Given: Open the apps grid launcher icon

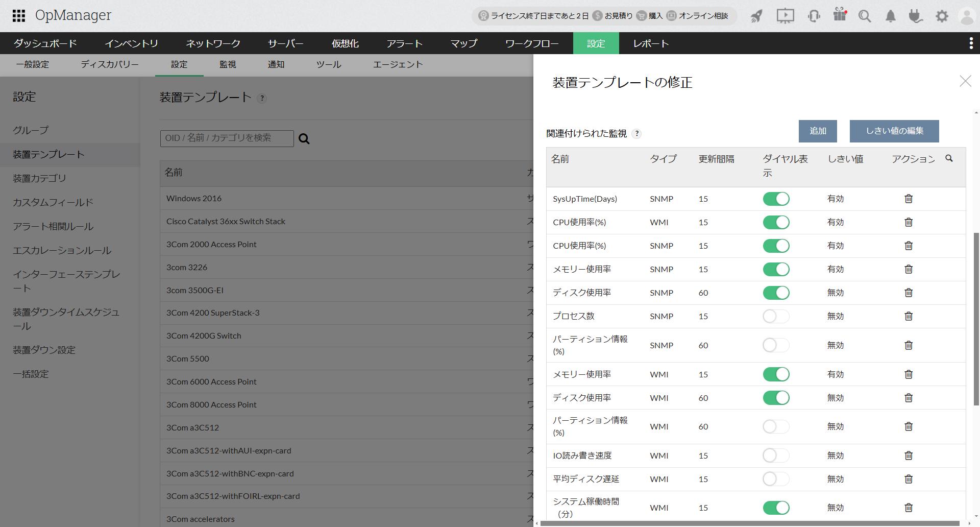Looking at the screenshot, I should tap(19, 16).
